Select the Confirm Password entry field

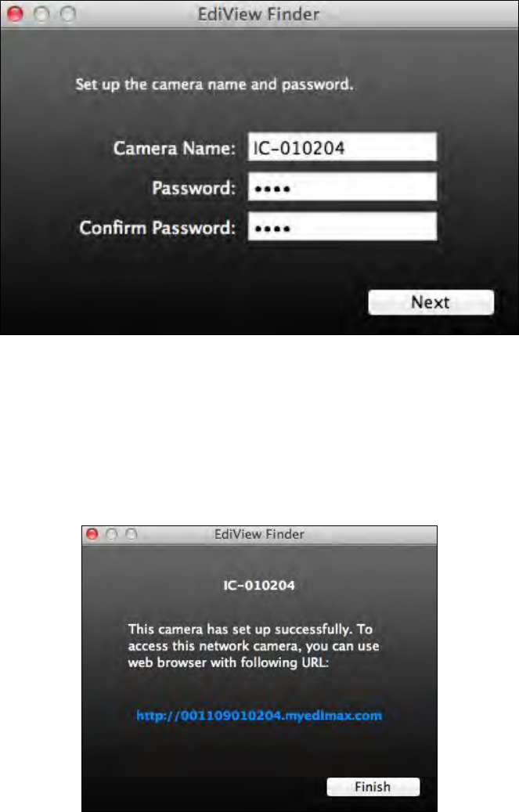[x=342, y=227]
